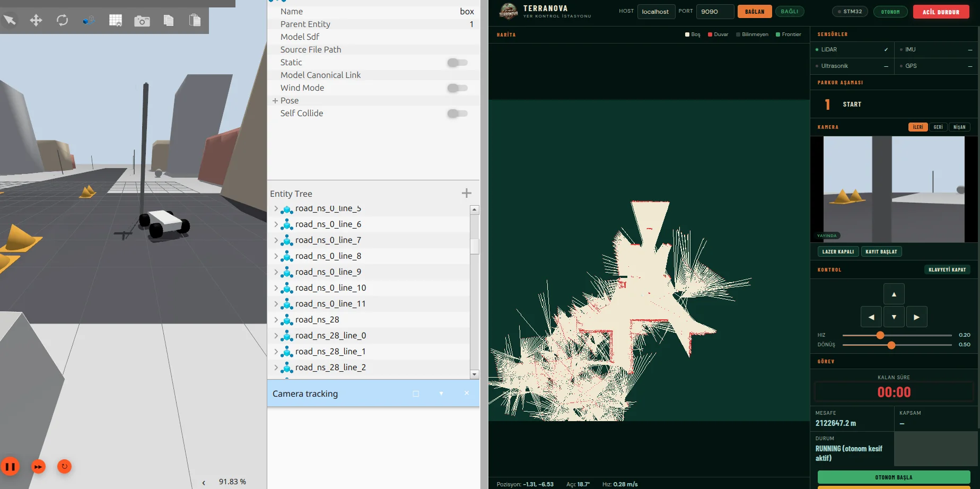Drive the robot forward with the up arrow

(x=894, y=294)
